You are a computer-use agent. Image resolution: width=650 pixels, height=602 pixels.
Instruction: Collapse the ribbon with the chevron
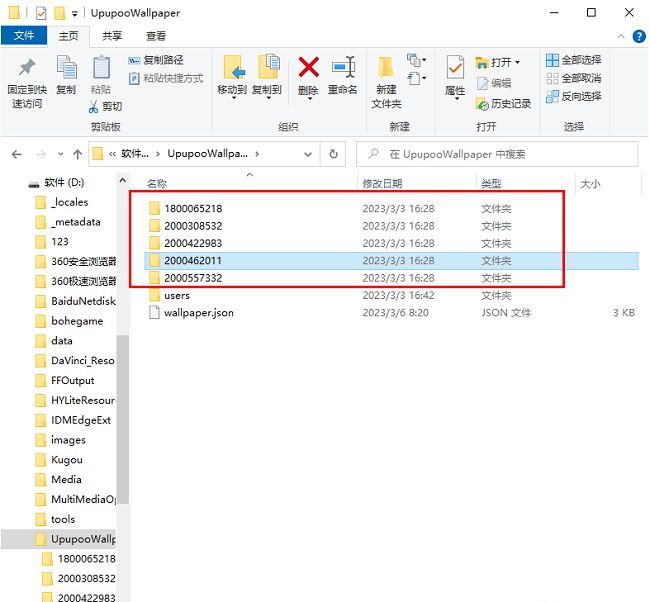(x=621, y=36)
